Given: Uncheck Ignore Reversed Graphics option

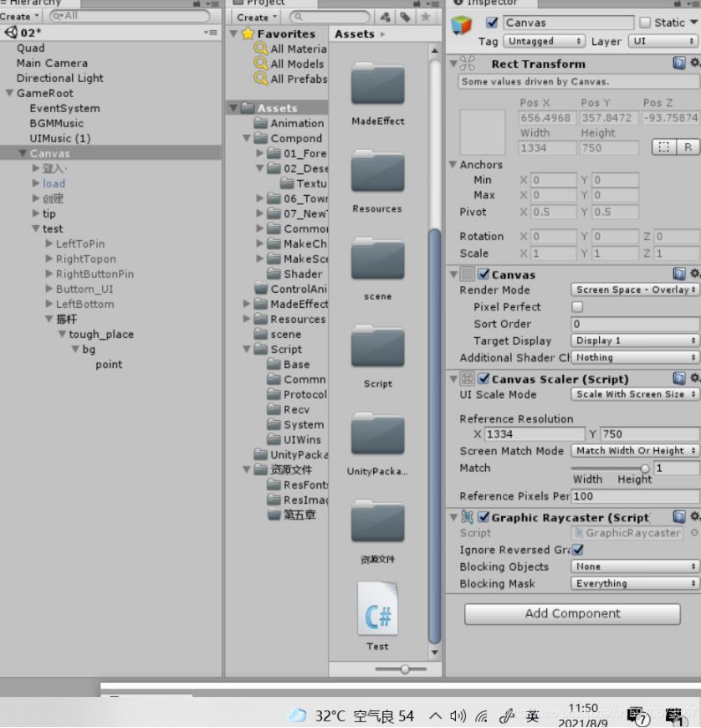Looking at the screenshot, I should pyautogui.click(x=577, y=550).
